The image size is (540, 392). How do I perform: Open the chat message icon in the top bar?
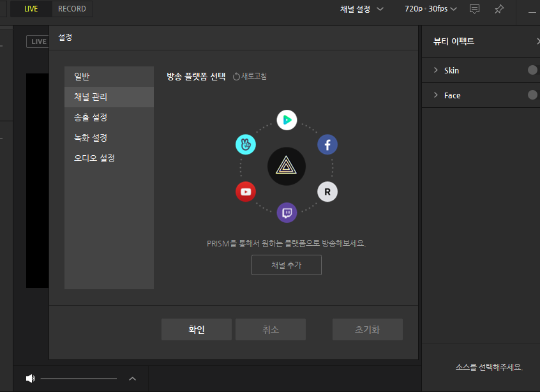(x=474, y=9)
